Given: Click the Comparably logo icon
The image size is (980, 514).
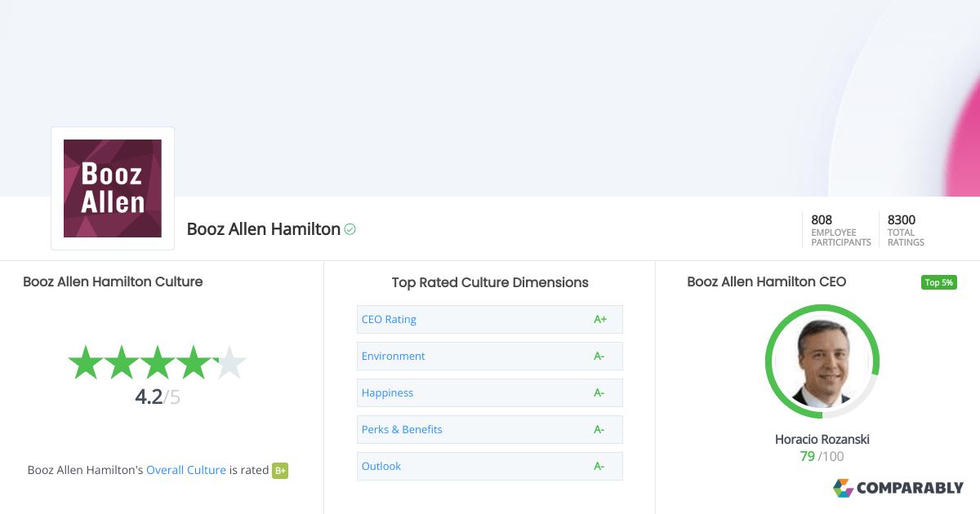Looking at the screenshot, I should coord(844,488).
